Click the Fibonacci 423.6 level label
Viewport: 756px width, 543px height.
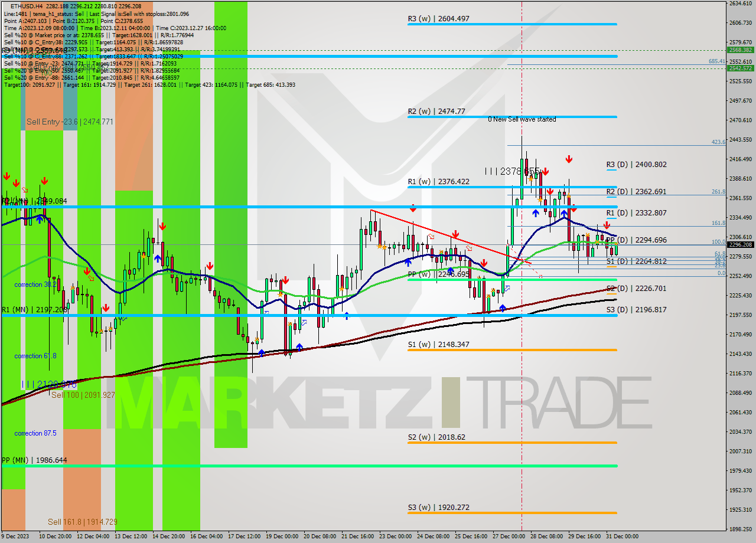[718, 142]
